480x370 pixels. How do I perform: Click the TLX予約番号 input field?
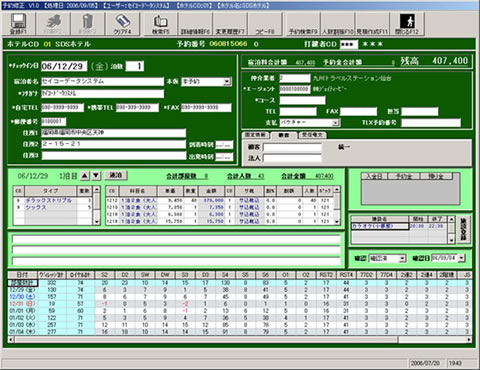pyautogui.click(x=431, y=123)
